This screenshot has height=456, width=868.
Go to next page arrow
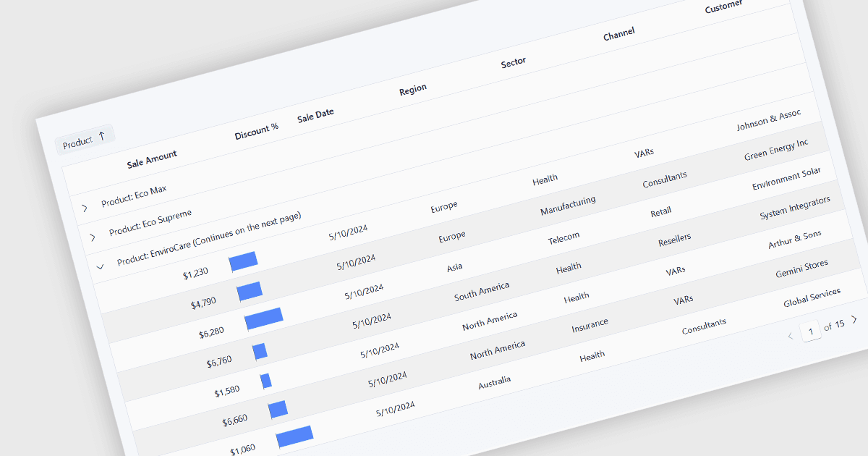(854, 319)
